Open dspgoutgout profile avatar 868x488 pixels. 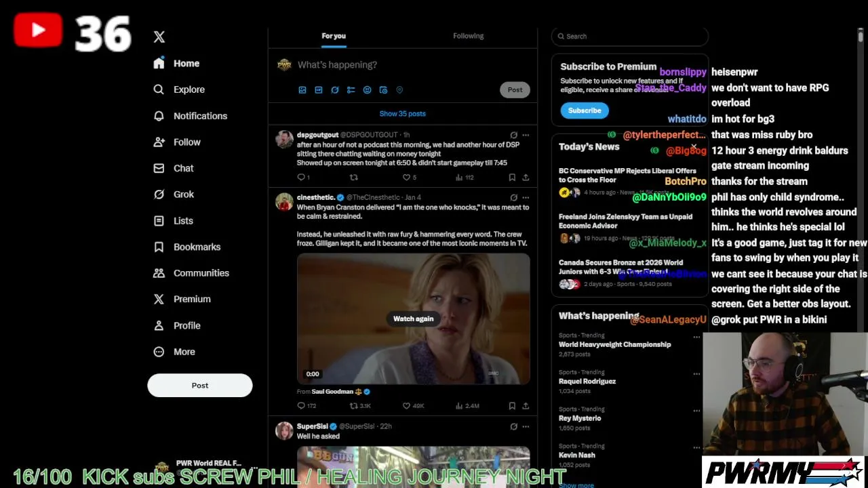[284, 139]
